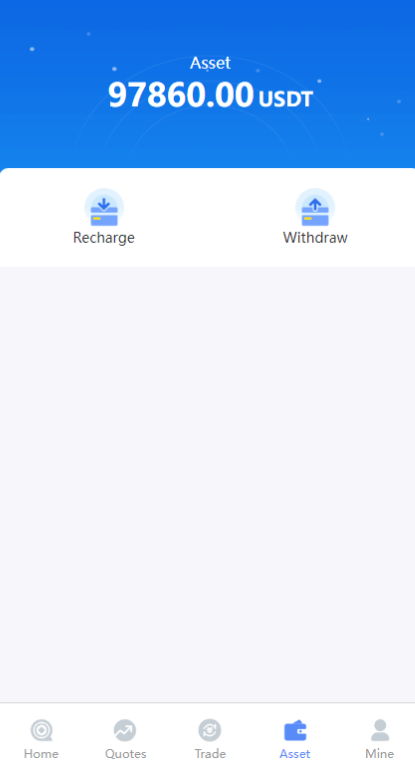Select the Asset tab label in bottom bar
Screen dimensions: 415x761
(x=295, y=754)
